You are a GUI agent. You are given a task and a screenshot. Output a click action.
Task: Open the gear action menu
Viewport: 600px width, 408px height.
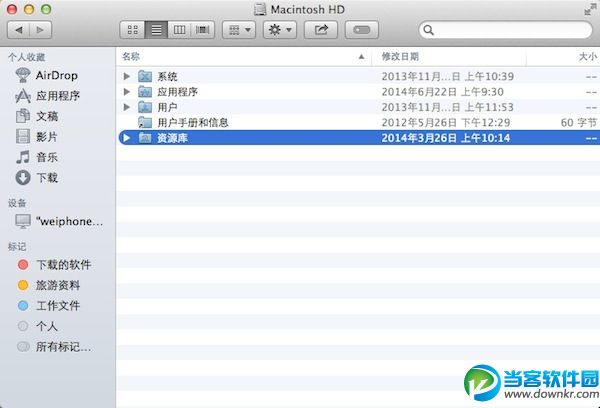[280, 30]
